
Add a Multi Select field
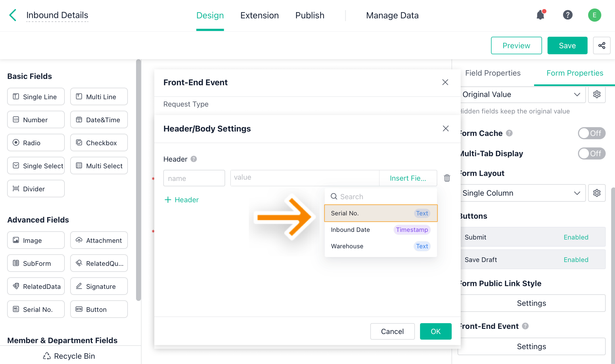[99, 166]
